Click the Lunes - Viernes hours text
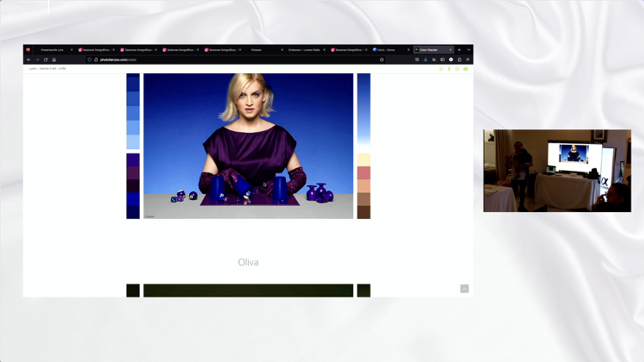This screenshot has height=362, width=644. tap(47, 69)
